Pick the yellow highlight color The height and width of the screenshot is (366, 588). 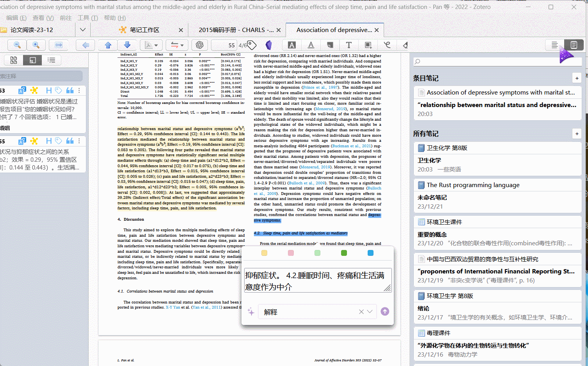tap(264, 253)
